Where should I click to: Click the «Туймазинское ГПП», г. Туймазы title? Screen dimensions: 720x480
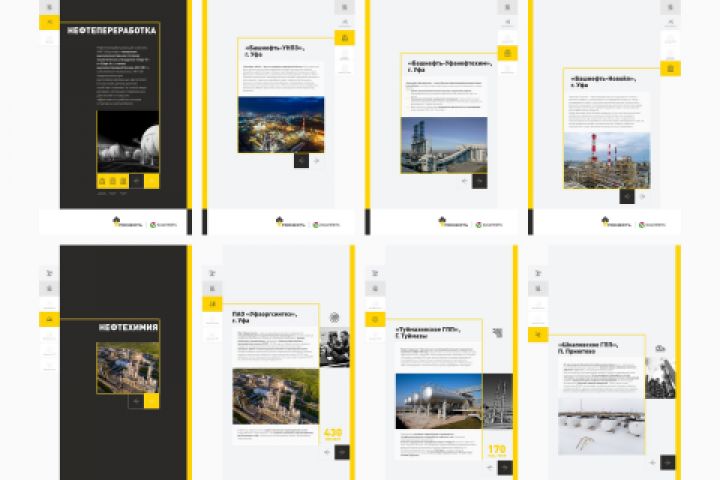pos(428,333)
